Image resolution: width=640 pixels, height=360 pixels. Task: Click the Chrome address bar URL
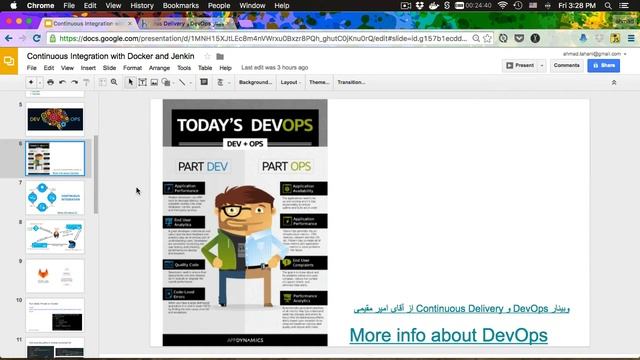(263, 38)
